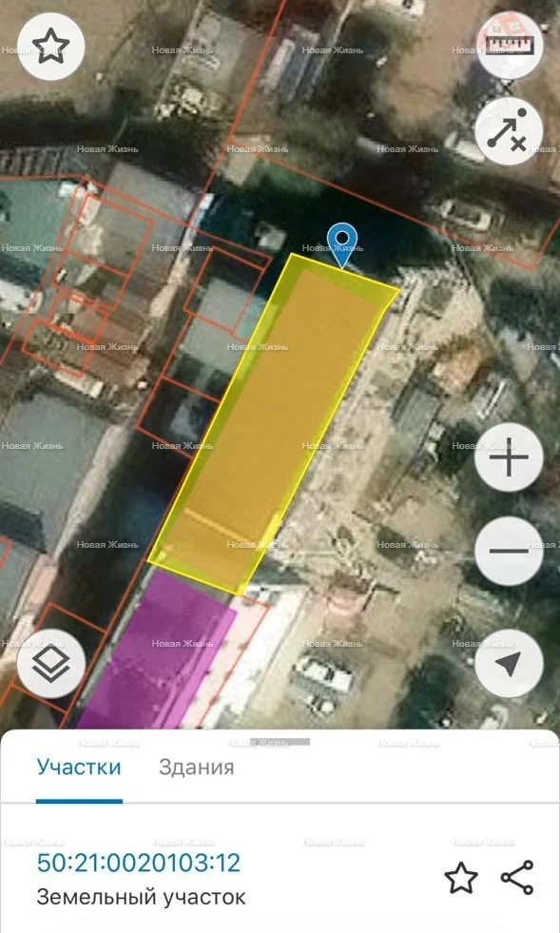Switch to the Участки tab
The image size is (560, 933).
pyautogui.click(x=79, y=768)
